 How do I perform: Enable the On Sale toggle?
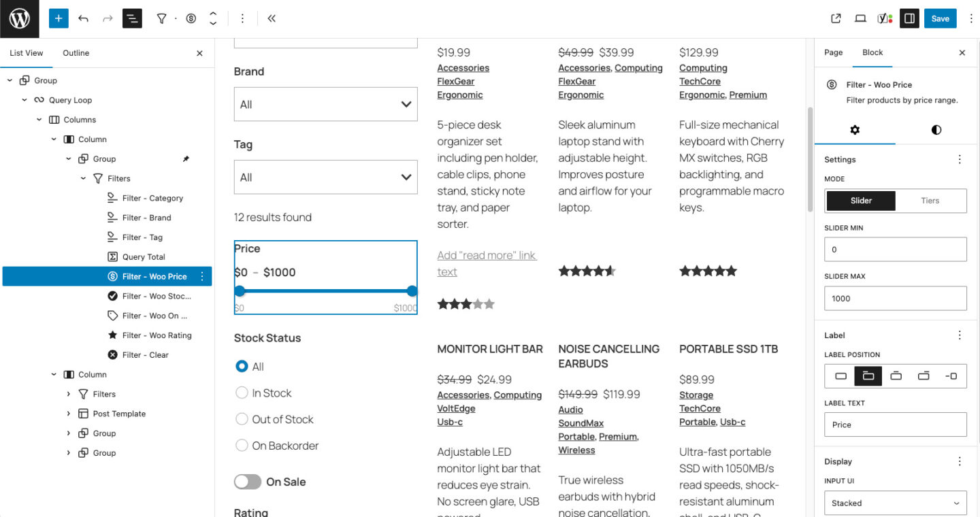(248, 482)
